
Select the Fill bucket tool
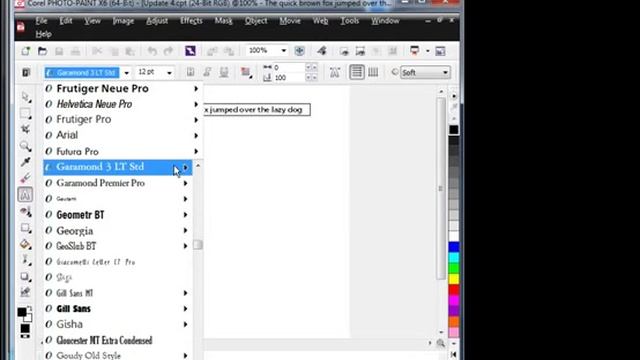[x=26, y=244]
